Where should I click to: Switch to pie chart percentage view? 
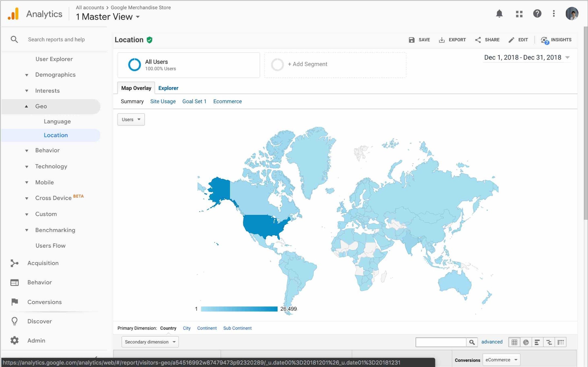tap(526, 342)
